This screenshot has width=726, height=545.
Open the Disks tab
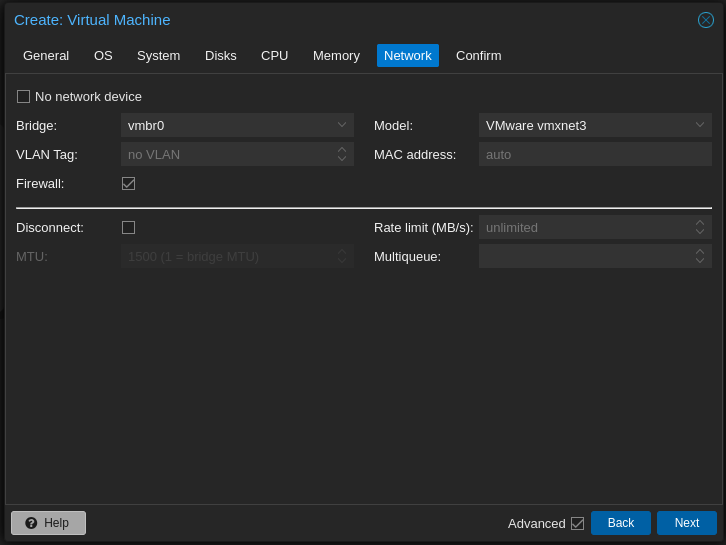point(220,56)
